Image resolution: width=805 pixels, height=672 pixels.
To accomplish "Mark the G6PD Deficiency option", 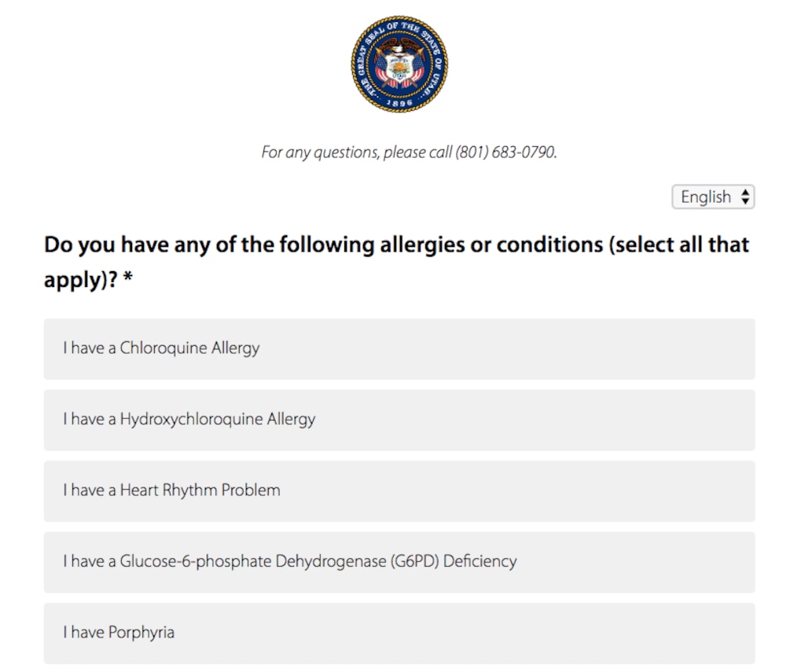I will (399, 562).
